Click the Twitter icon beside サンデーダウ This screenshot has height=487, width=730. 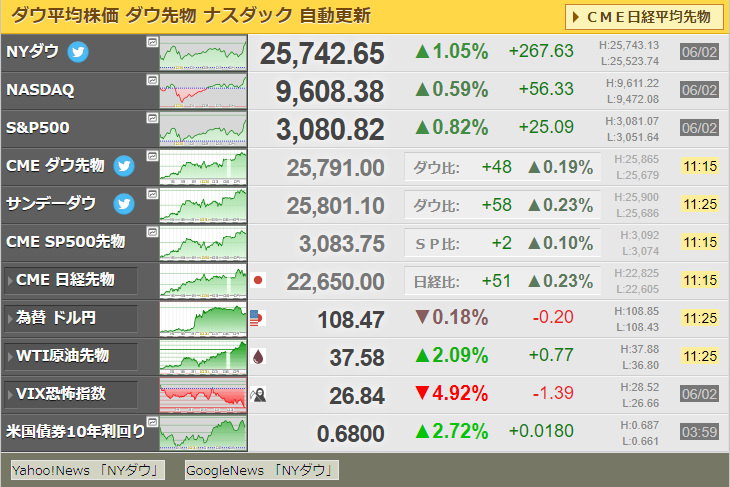(124, 204)
